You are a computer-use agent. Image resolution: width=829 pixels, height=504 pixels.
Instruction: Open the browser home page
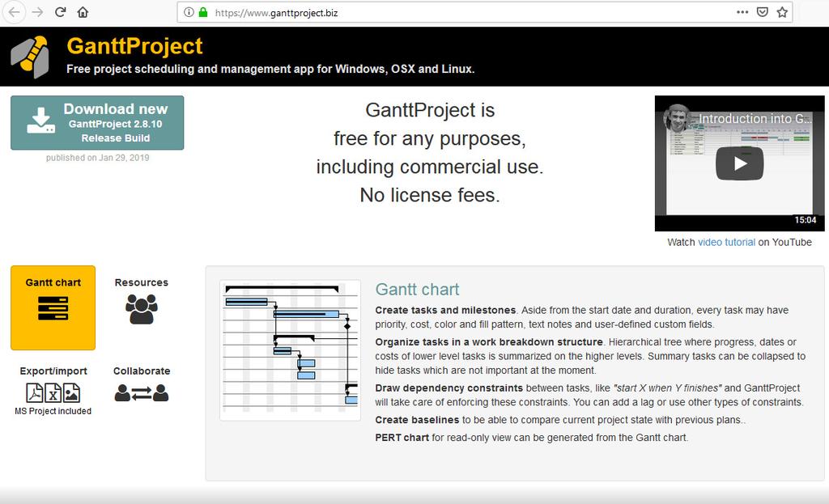click(83, 12)
